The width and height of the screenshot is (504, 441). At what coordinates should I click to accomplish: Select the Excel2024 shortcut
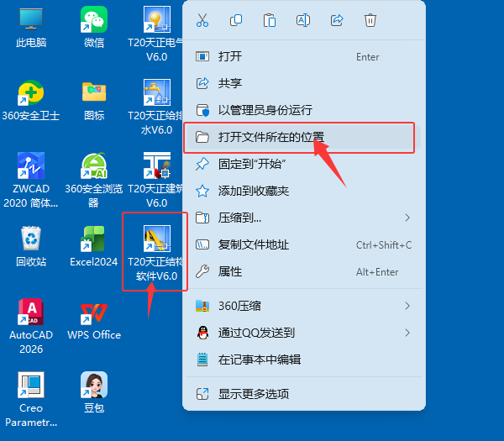(x=94, y=247)
